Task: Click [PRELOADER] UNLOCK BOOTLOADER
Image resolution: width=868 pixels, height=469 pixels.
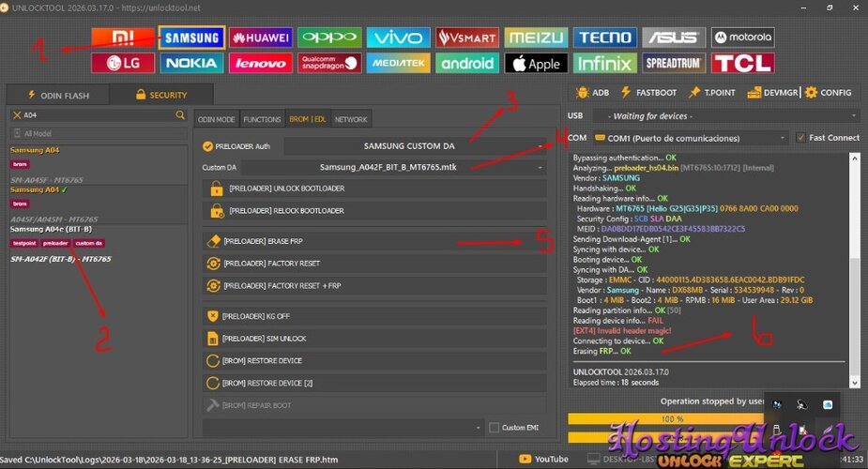Action: [x=374, y=189]
